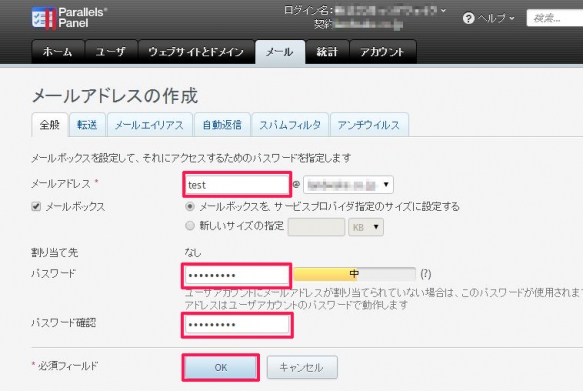Click the メールアドレスの作成 heading
Viewport: 583px width, 391px height.
[115, 96]
